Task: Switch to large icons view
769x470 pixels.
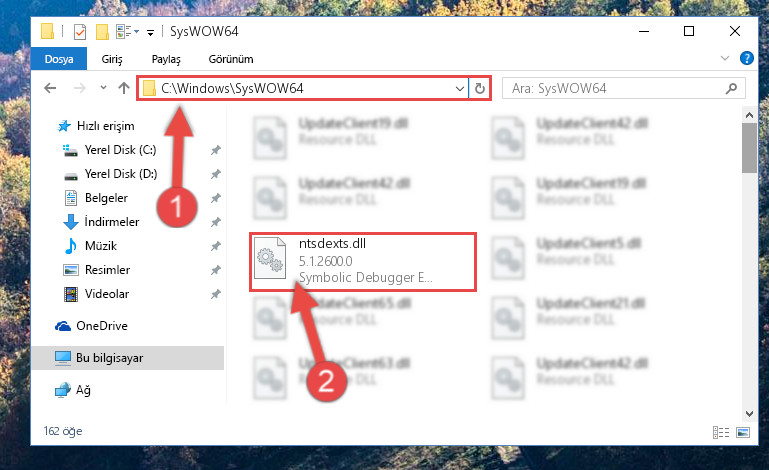Action: (743, 432)
